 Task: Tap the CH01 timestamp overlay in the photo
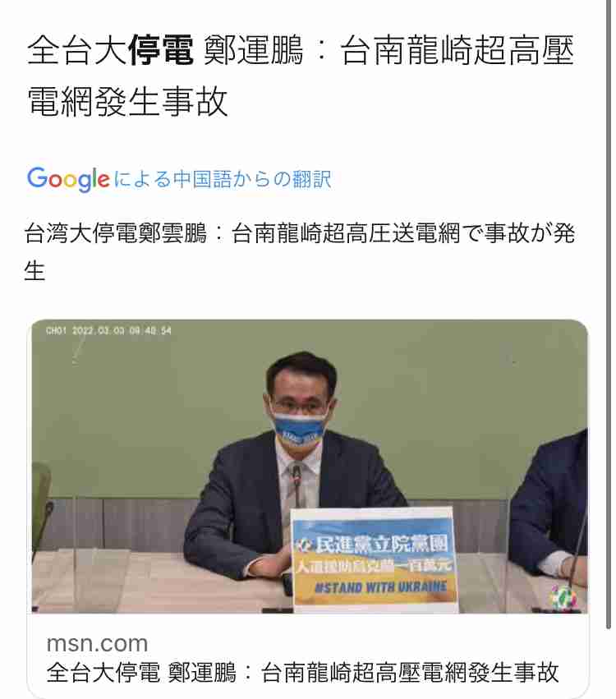108,331
